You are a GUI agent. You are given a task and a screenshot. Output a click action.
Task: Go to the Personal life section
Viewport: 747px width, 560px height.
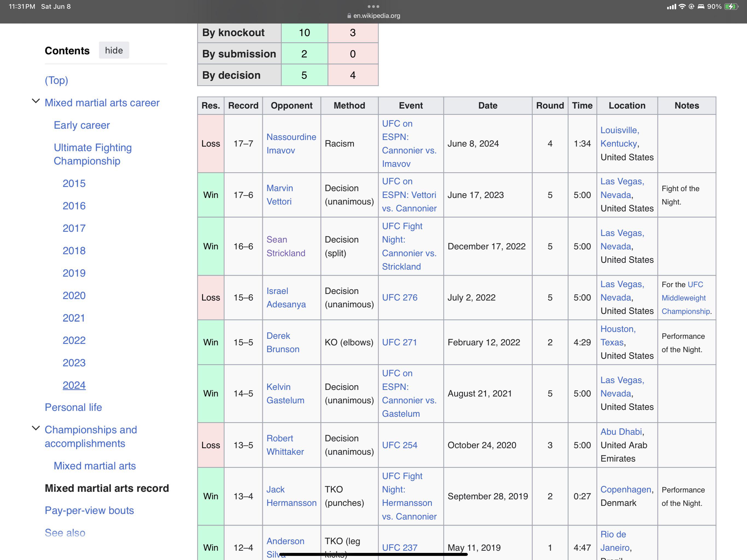coord(73,407)
